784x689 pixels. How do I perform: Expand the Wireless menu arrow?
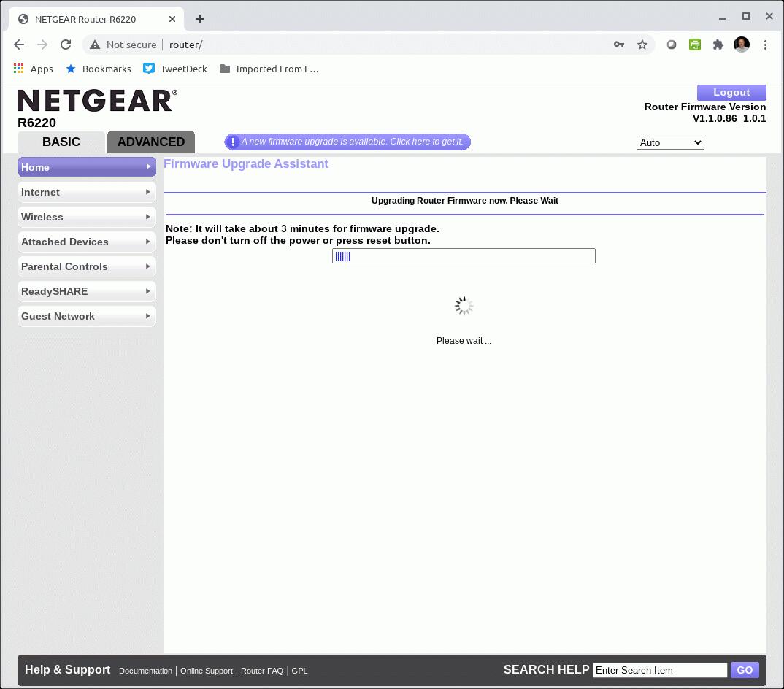148,217
